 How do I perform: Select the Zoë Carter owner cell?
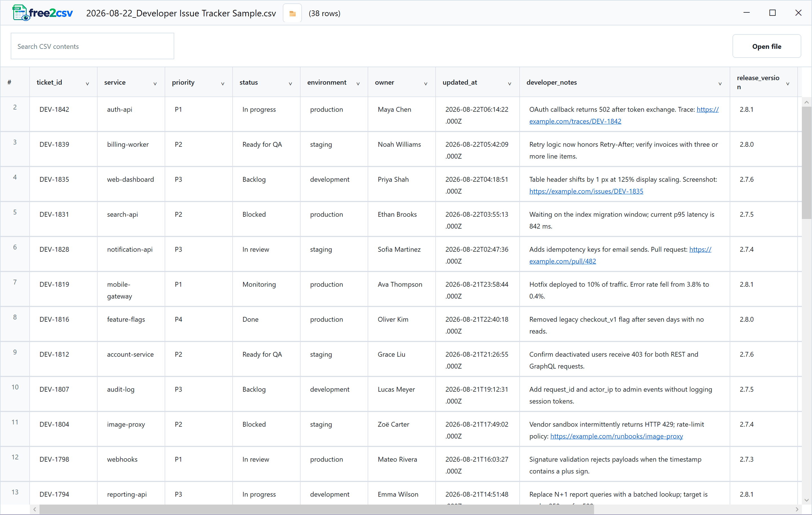(x=401, y=429)
